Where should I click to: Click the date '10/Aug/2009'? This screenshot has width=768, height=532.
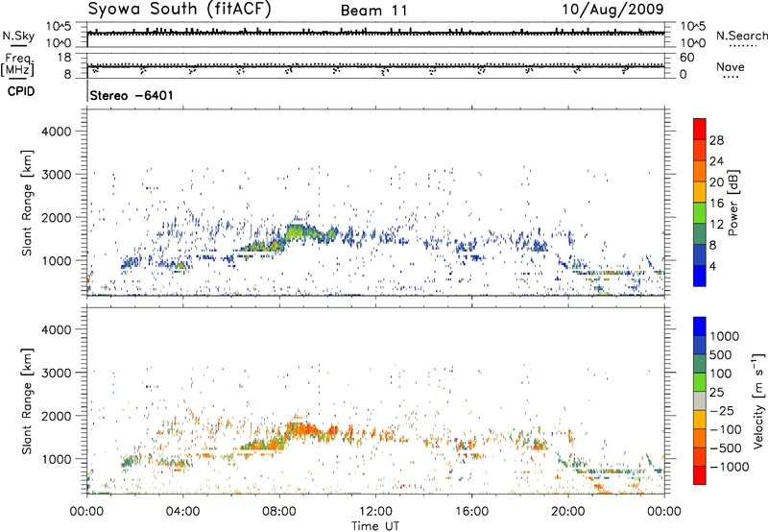click(612, 10)
